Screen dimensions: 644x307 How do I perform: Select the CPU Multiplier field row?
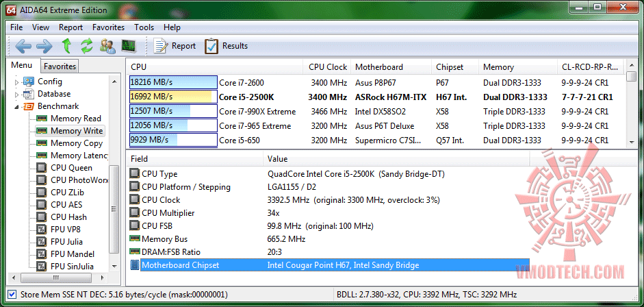(329, 213)
